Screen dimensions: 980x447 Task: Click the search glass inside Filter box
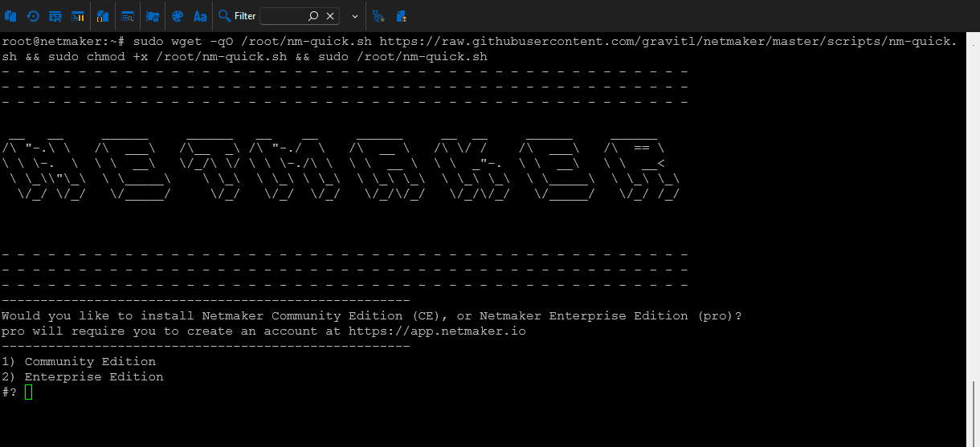pyautogui.click(x=313, y=16)
